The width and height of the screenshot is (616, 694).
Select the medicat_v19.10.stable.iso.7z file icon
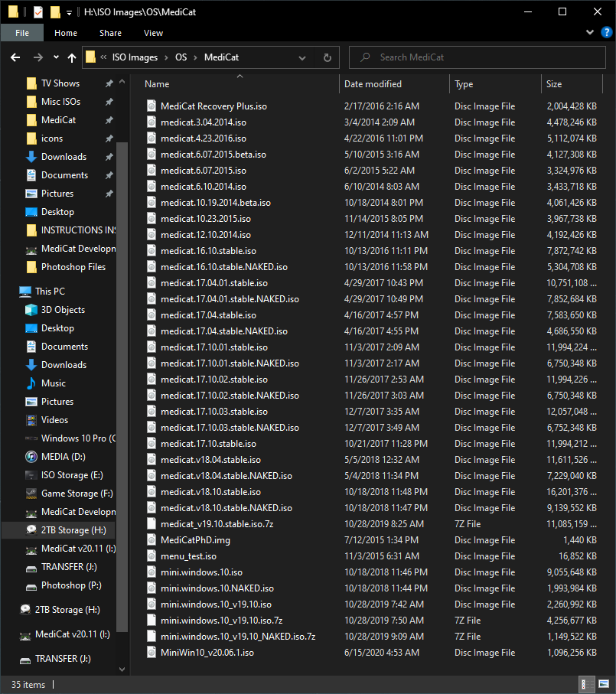click(x=152, y=524)
